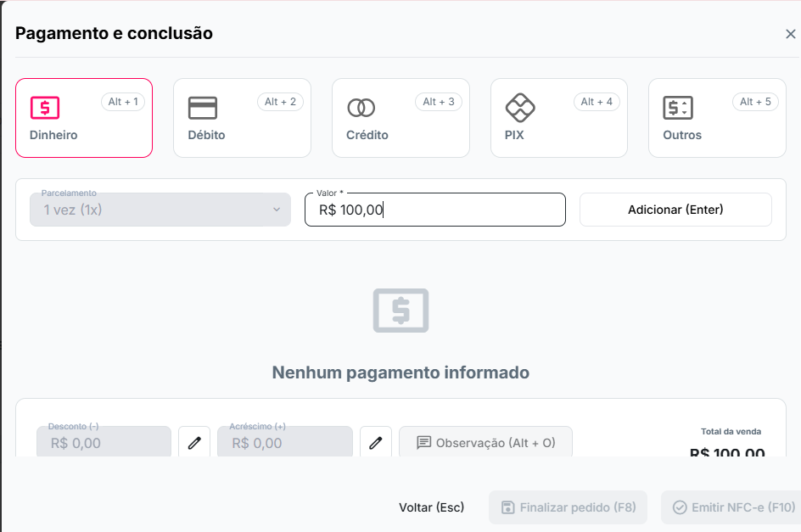801x532 pixels.
Task: Click the PIX diamond logo icon
Action: 519,108
